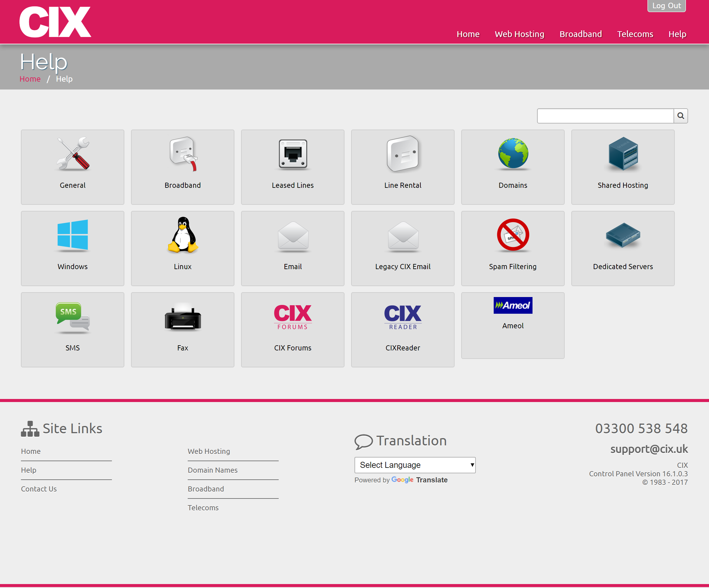Click the Help breadcrumb current page text
The width and height of the screenshot is (709, 588).
(x=64, y=79)
